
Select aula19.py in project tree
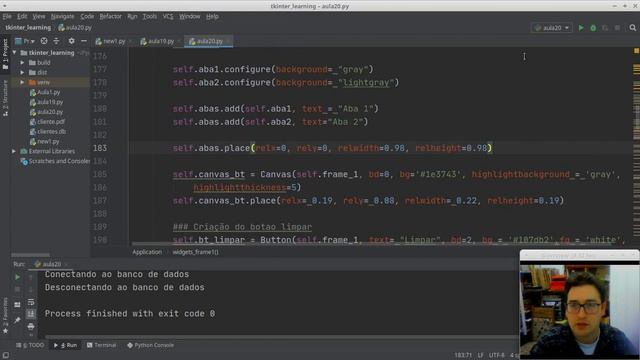coord(50,102)
